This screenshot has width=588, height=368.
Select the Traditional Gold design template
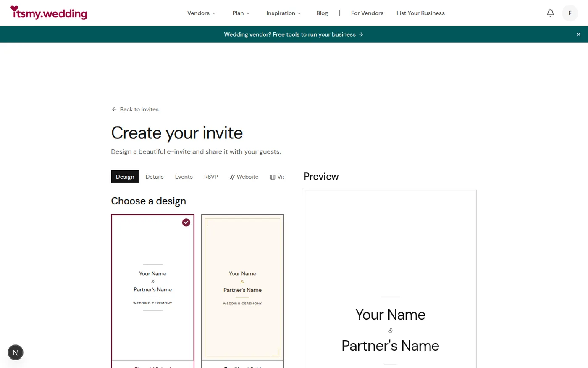tap(242, 288)
